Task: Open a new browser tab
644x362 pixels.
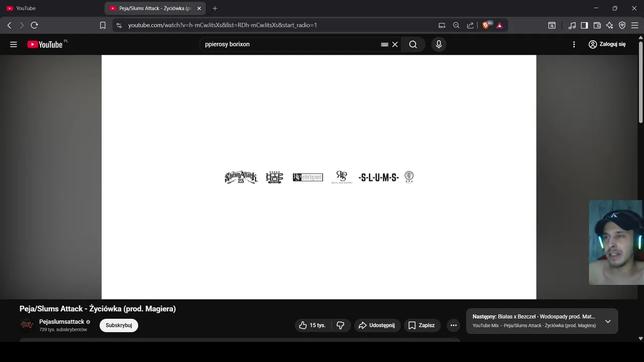Action: pyautogui.click(x=215, y=9)
